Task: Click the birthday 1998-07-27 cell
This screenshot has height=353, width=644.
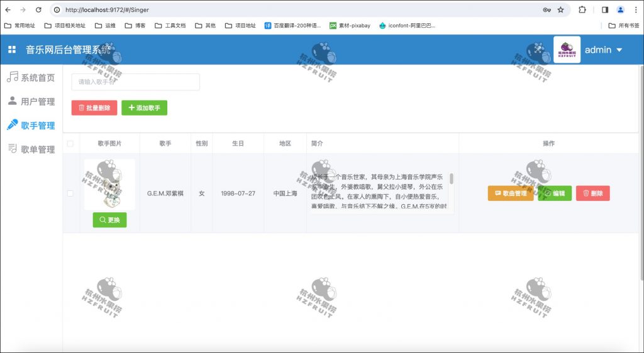Action: pyautogui.click(x=238, y=193)
